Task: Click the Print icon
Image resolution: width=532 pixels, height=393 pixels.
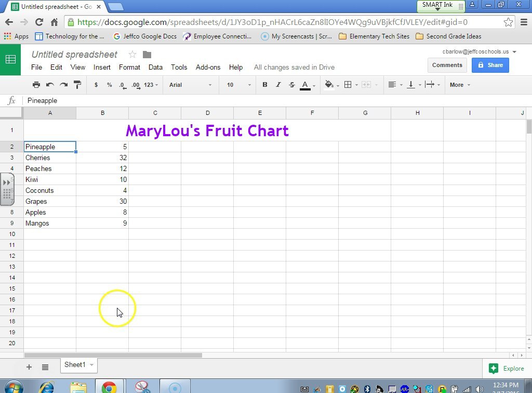Action: tap(36, 84)
